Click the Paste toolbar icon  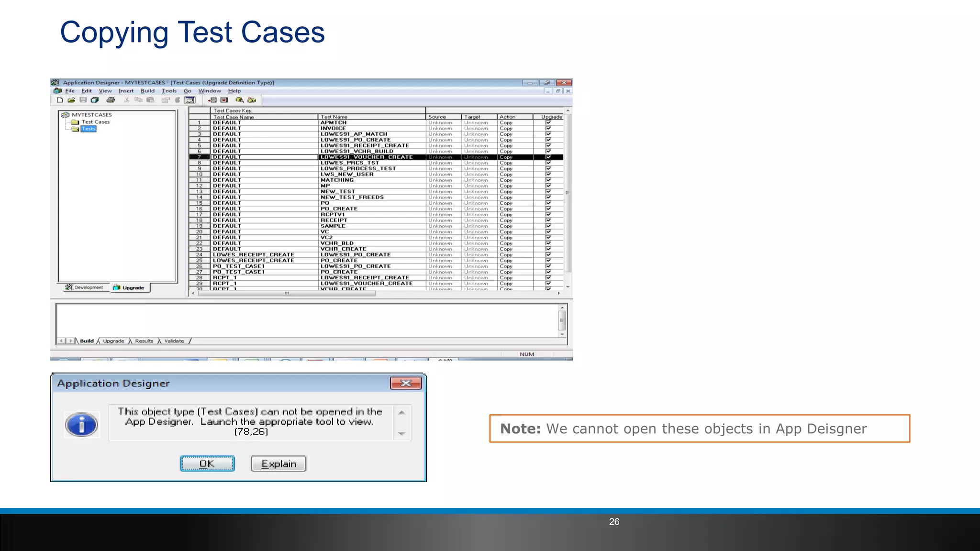pyautogui.click(x=150, y=100)
